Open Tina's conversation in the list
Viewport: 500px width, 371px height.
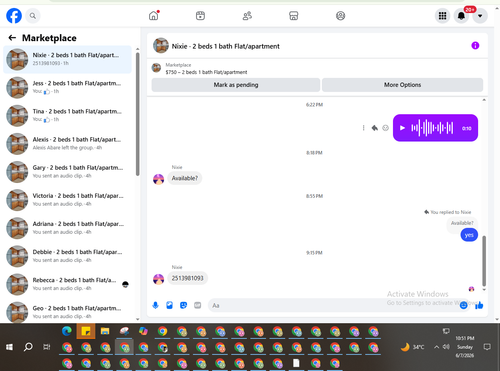[67, 115]
